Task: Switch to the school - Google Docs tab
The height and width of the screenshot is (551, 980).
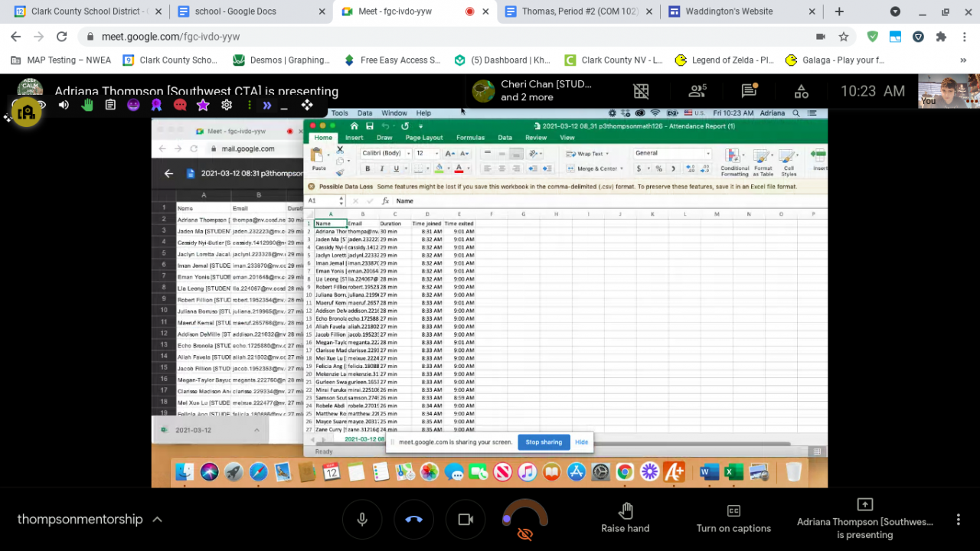Action: 245,11
